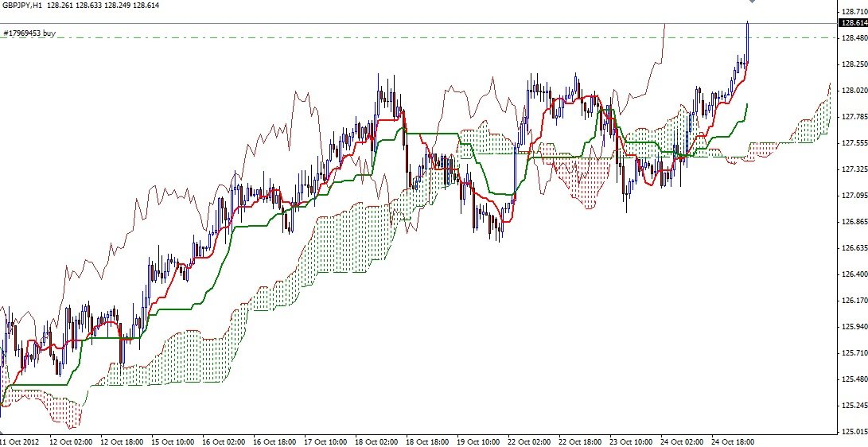Select the 125.015 price at axis bottom

[854, 432]
